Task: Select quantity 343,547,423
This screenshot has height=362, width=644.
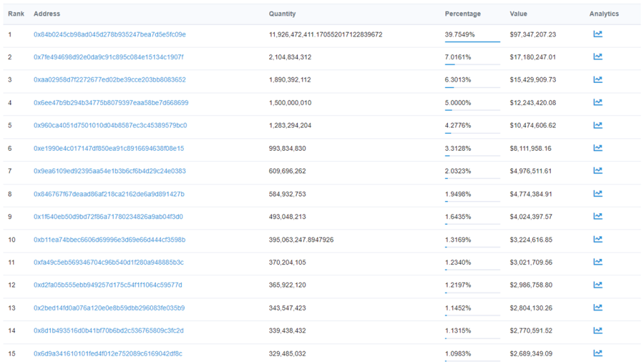Action: (x=287, y=307)
